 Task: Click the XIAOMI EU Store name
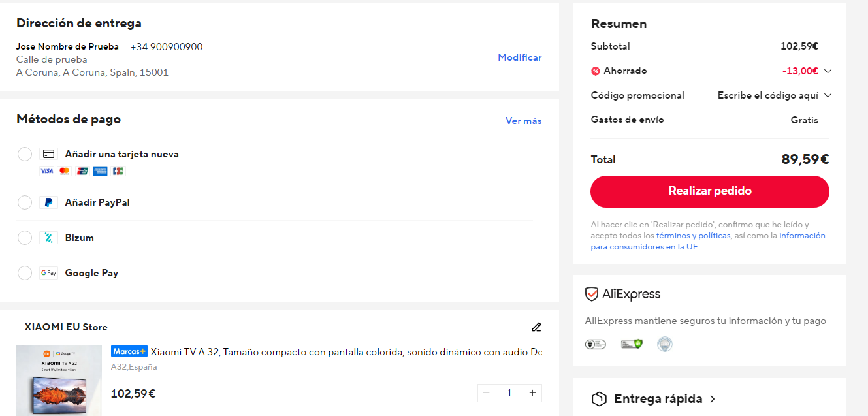(66, 327)
